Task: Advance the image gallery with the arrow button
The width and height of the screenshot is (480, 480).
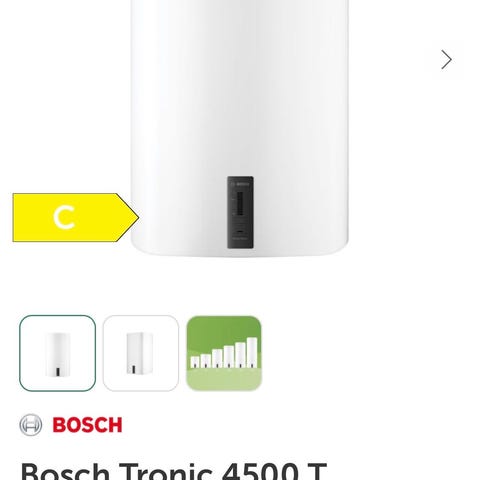Action: (x=446, y=60)
